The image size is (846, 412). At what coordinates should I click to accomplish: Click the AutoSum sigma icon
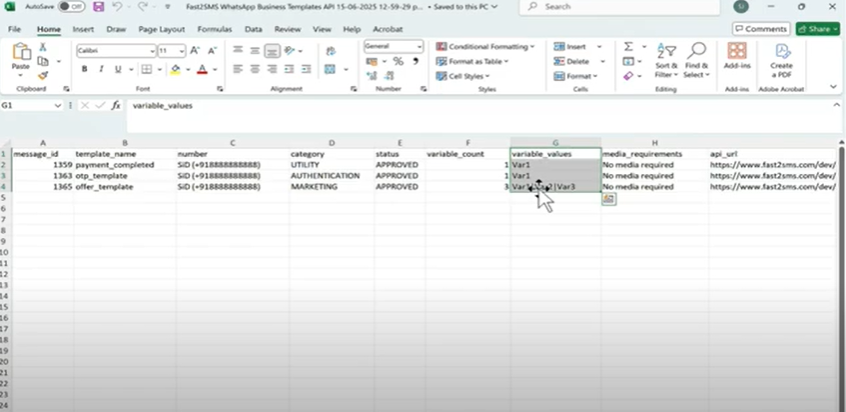pyautogui.click(x=628, y=47)
